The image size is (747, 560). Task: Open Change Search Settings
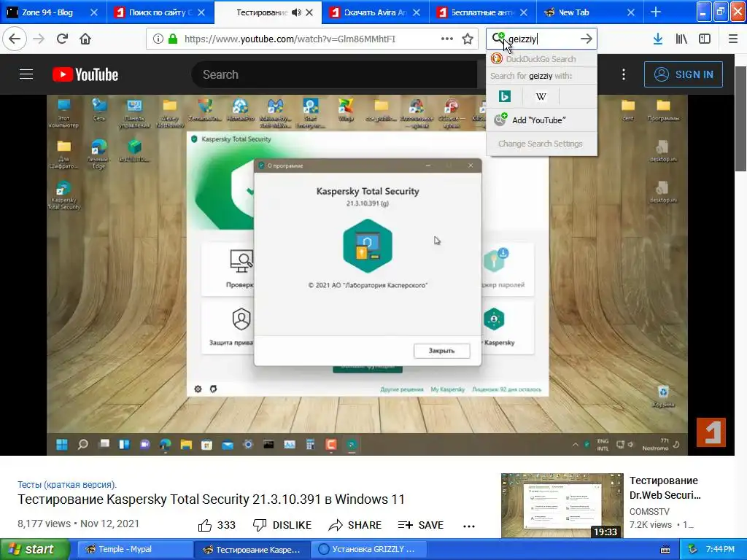tap(541, 144)
